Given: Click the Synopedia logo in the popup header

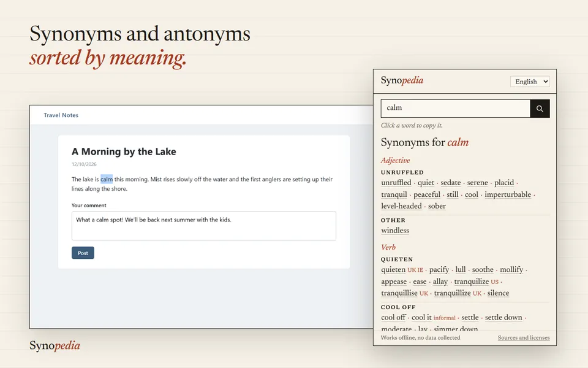Looking at the screenshot, I should [x=402, y=80].
